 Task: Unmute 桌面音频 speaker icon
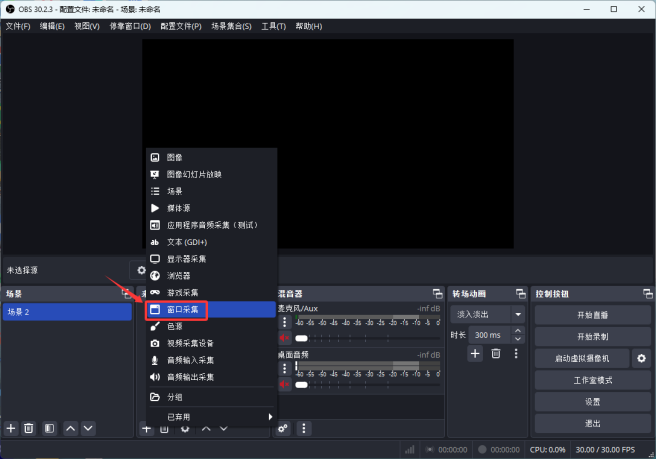point(284,384)
